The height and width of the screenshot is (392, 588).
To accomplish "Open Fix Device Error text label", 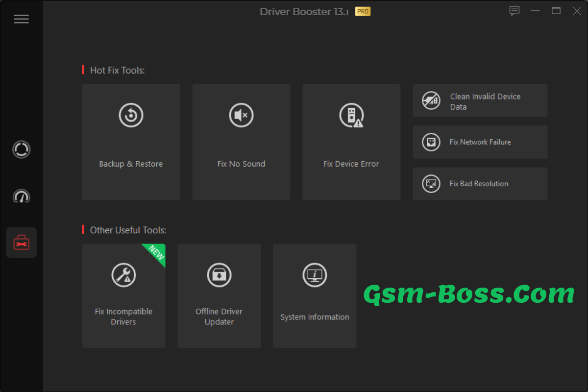I will (x=351, y=164).
